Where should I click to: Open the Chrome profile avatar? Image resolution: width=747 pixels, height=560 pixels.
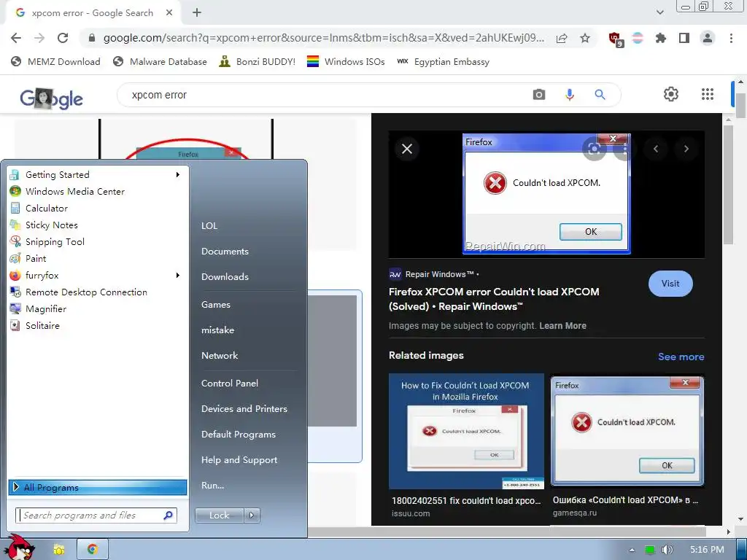pyautogui.click(x=708, y=38)
